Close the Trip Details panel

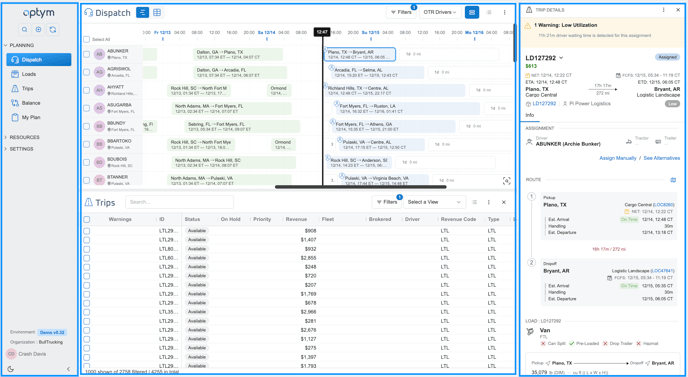point(678,10)
